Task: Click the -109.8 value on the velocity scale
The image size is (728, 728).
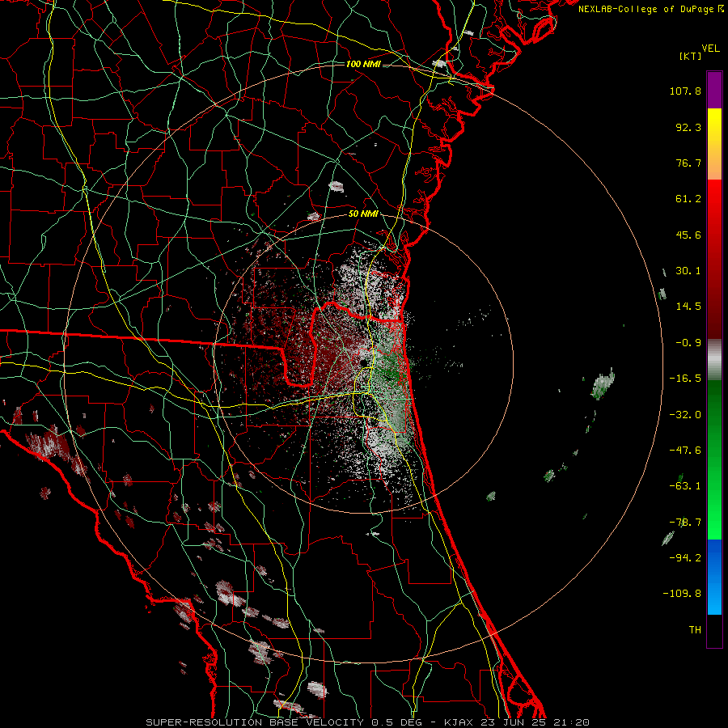Action: click(x=682, y=594)
